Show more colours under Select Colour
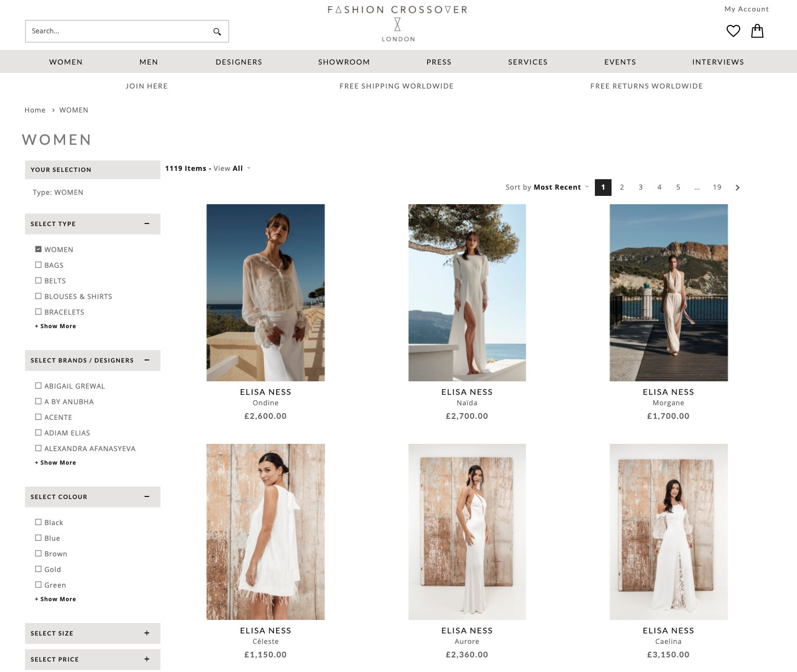This screenshot has height=672, width=797. 55,599
